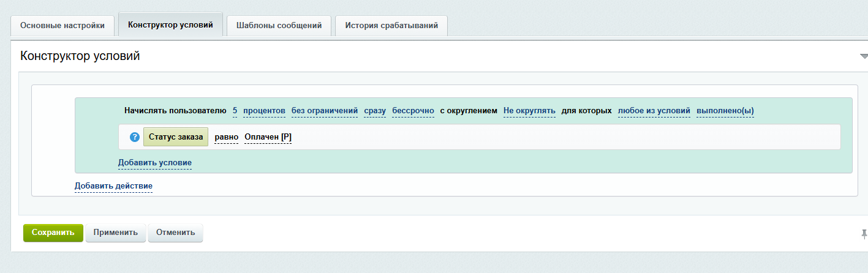Pin the button panel with pin icon
868x273 pixels.
(864, 234)
